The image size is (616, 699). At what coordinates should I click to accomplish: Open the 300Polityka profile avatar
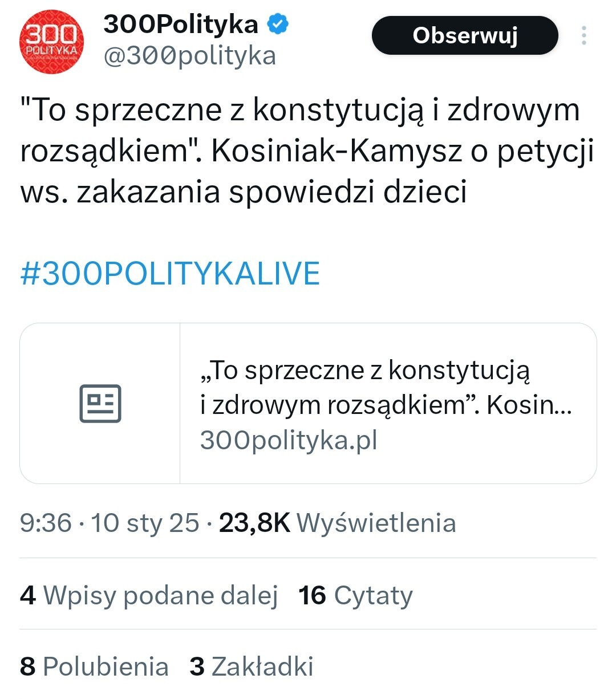coord(51,42)
